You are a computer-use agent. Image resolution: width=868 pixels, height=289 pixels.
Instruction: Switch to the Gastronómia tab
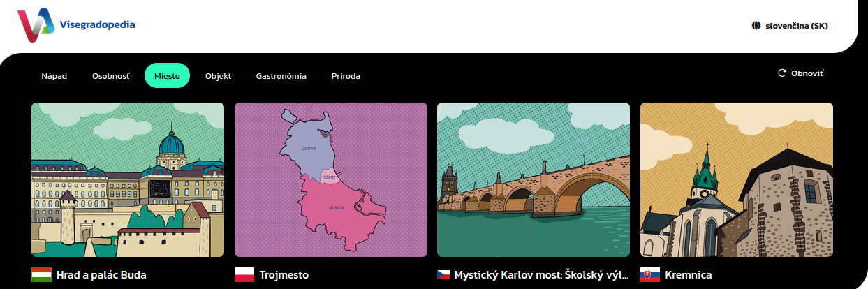281,76
